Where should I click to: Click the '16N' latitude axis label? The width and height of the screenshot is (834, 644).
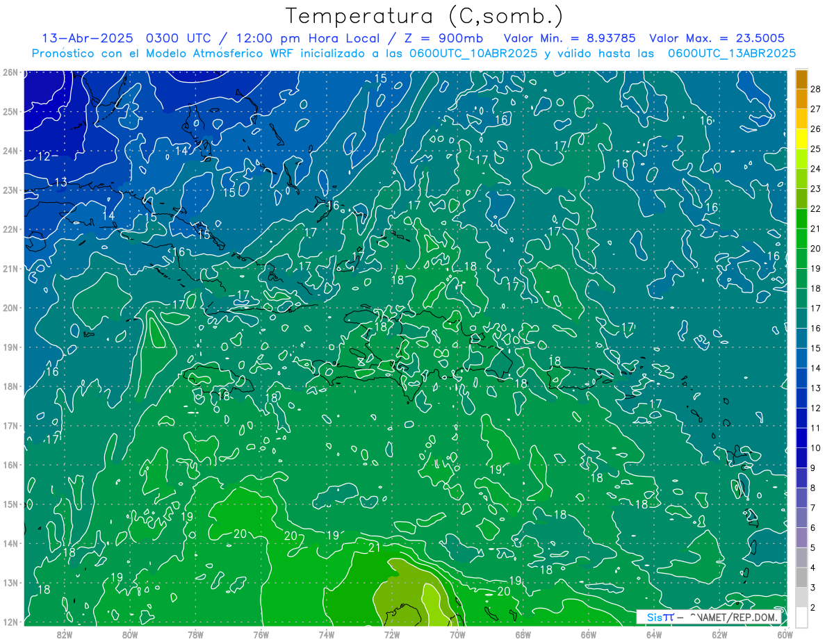(x=10, y=465)
